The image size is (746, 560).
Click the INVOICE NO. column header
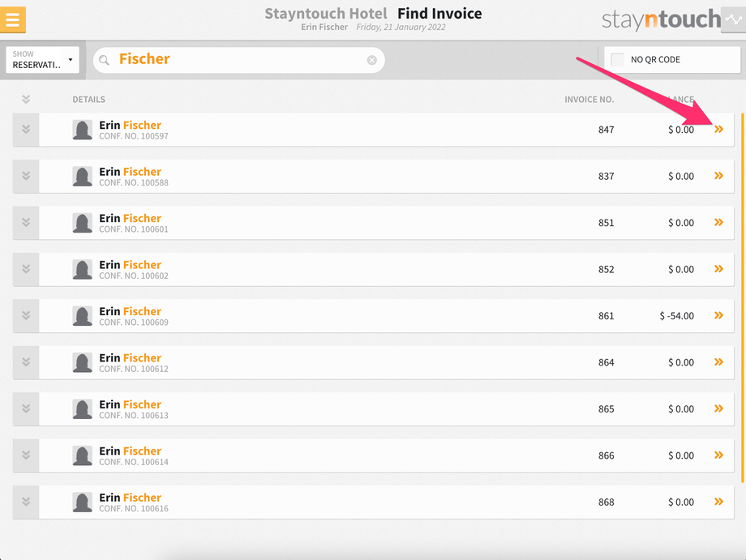[589, 100]
